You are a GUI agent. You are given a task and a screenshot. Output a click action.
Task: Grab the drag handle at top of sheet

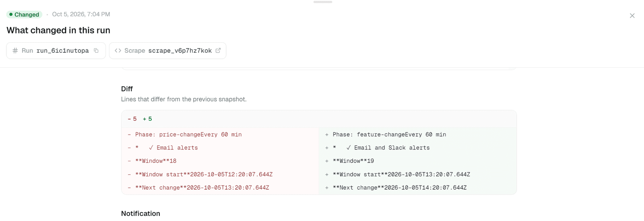323,2
